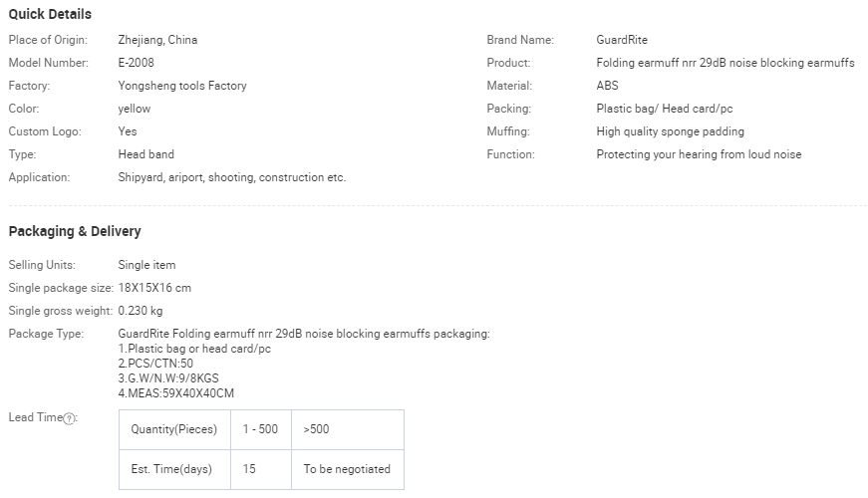Click the E-2008 model number value
The height and width of the screenshot is (498, 868).
tap(136, 63)
